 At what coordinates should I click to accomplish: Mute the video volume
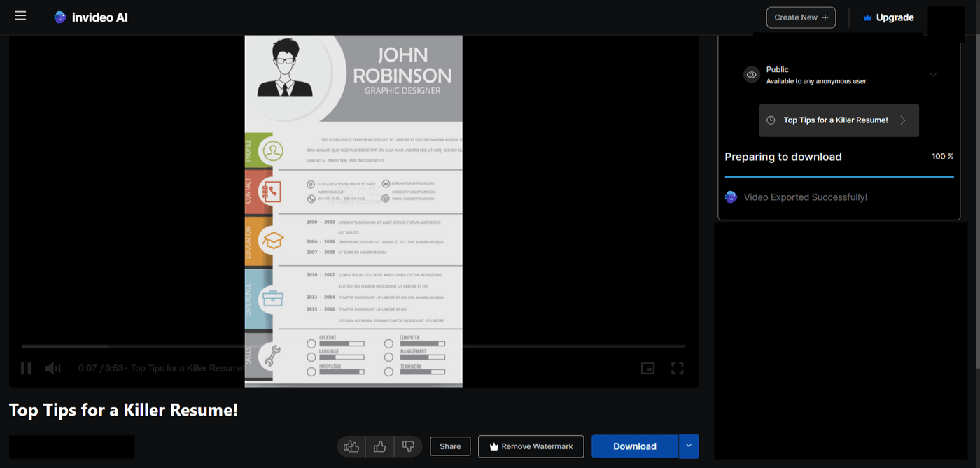click(x=52, y=368)
